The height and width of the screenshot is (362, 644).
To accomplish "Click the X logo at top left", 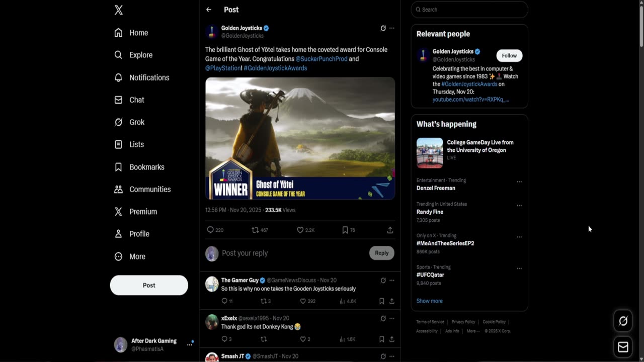I will [x=119, y=10].
